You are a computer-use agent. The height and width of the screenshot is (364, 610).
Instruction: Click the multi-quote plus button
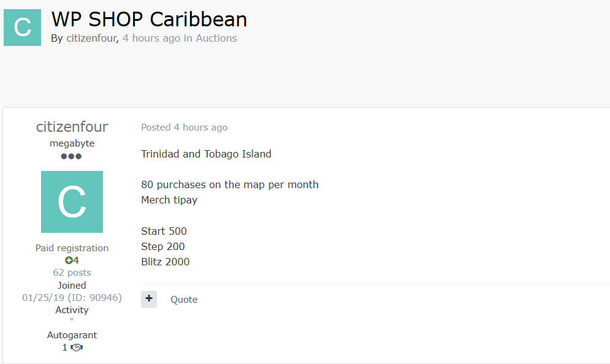pyautogui.click(x=149, y=299)
